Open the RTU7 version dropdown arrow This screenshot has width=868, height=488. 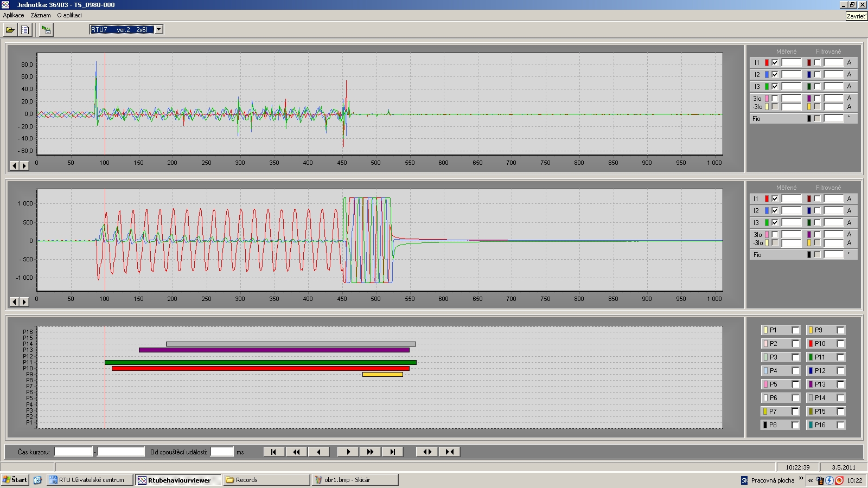pos(158,30)
